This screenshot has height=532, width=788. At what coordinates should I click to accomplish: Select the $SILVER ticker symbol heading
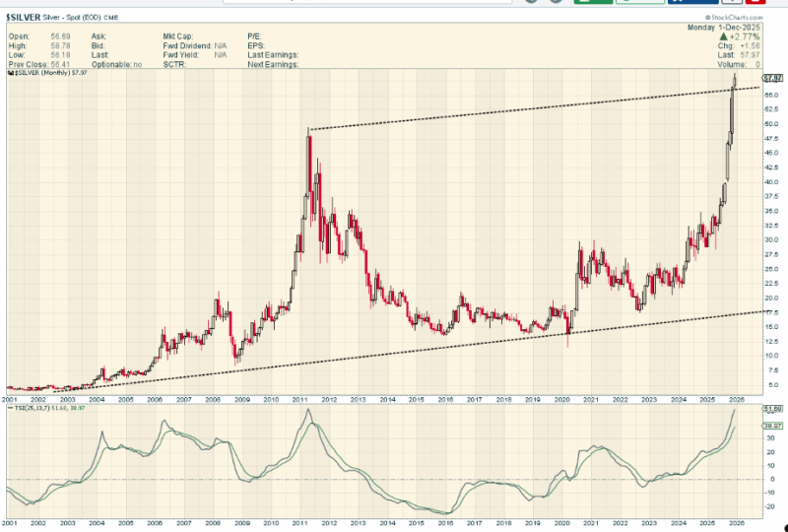[x=21, y=17]
